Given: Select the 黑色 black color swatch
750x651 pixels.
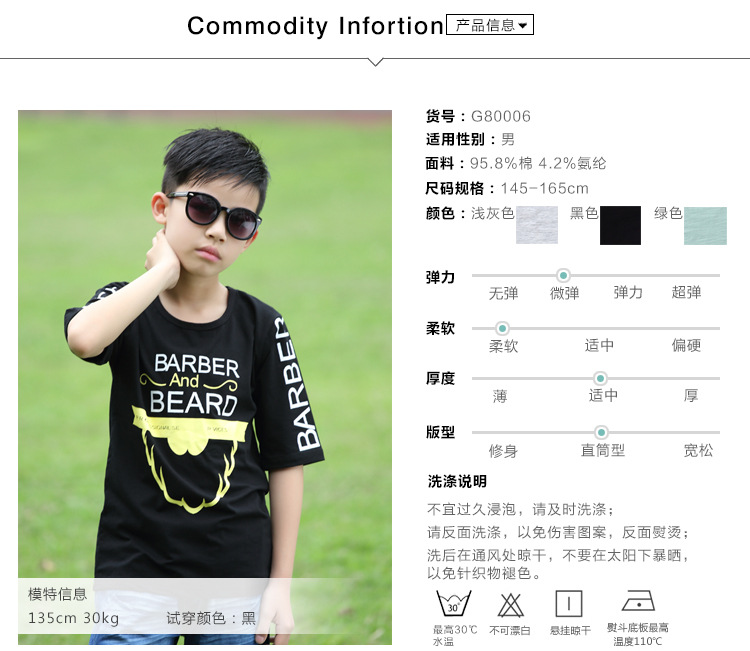Looking at the screenshot, I should click(x=620, y=225).
